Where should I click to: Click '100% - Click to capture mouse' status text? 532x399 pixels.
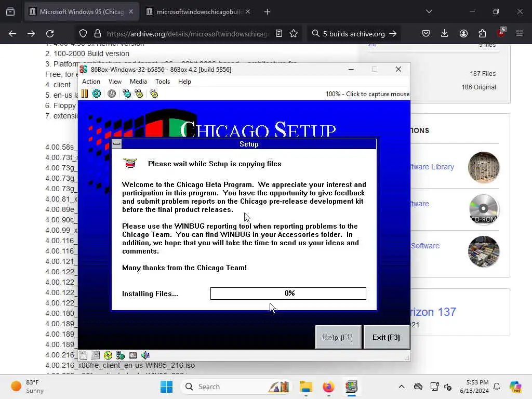tap(367, 94)
